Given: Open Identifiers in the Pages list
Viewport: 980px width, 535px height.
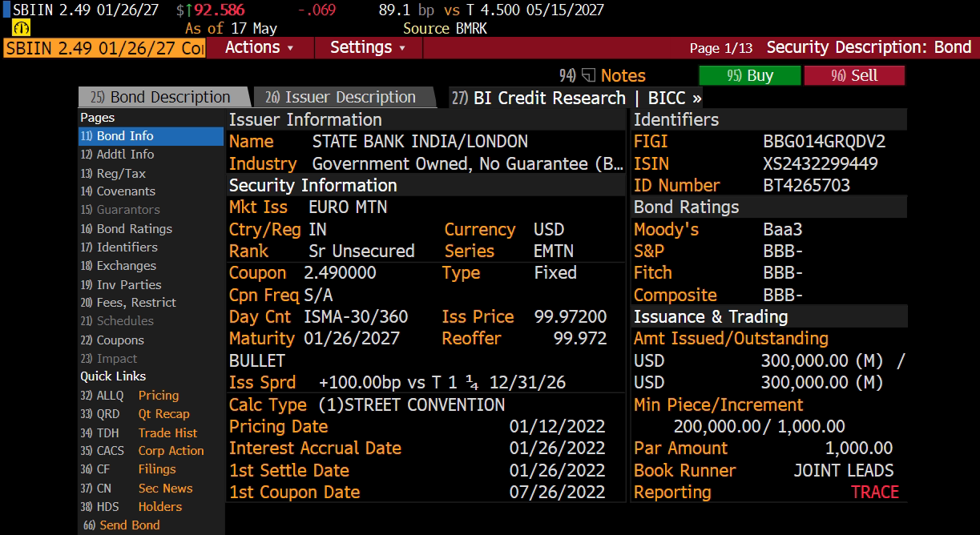Looking at the screenshot, I should pyautogui.click(x=119, y=247).
